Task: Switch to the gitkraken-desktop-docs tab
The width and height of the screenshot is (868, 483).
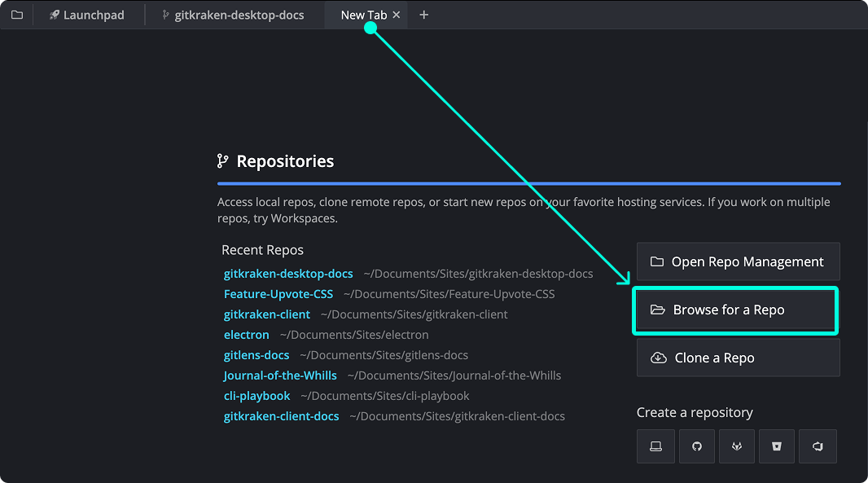Action: (233, 15)
